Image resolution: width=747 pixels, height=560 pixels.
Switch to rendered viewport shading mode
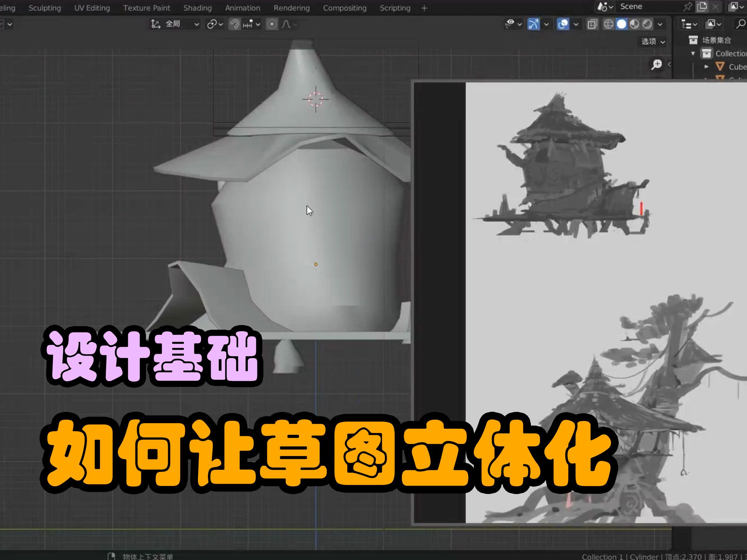click(648, 24)
